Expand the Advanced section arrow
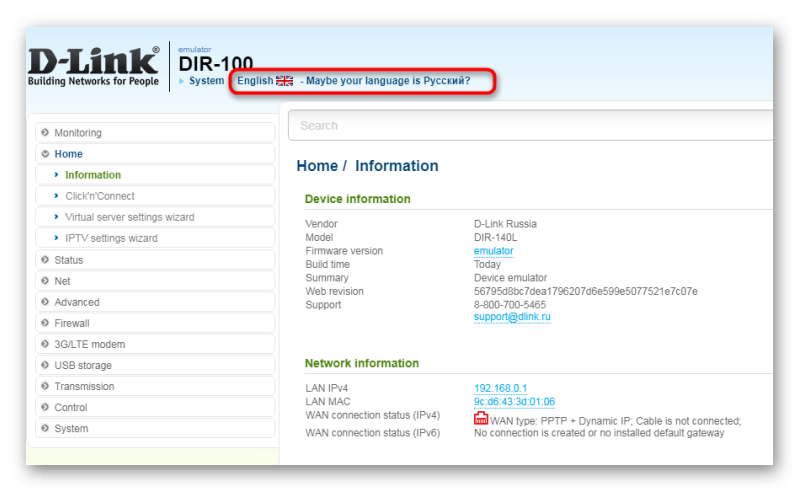 (45, 302)
